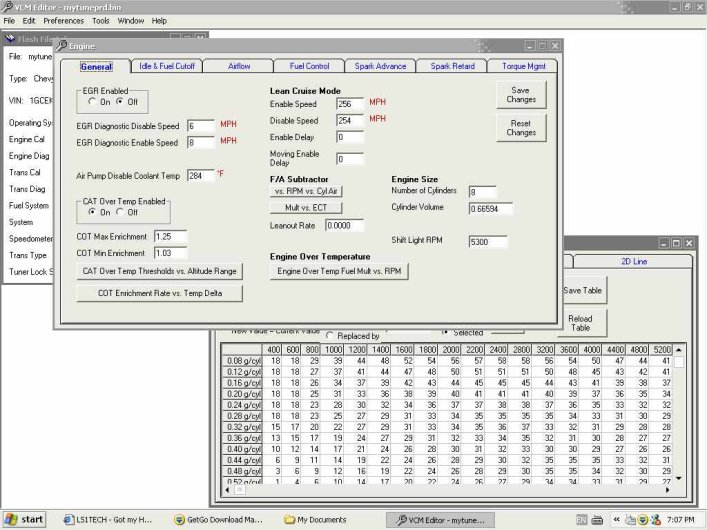Open the Tools menu
The image size is (707, 530).
pos(101,20)
